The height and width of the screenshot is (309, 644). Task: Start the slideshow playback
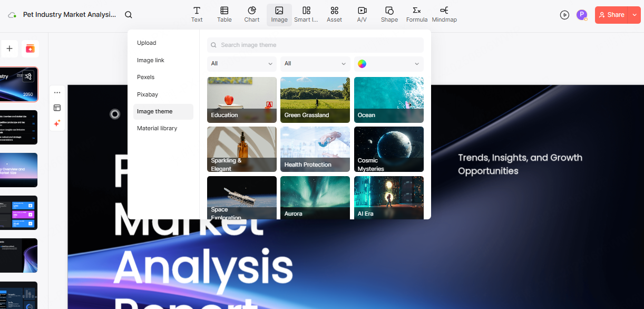pyautogui.click(x=564, y=15)
